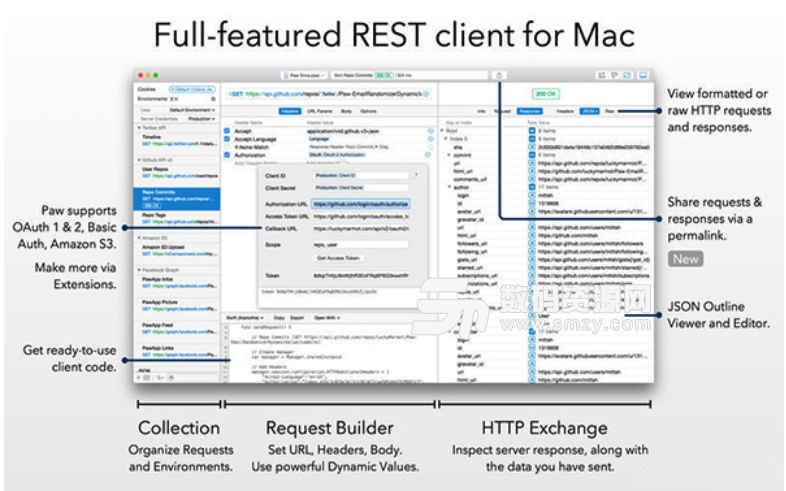Screen dimensions: 786x491
Task: Show the Raw response view
Action: click(610, 111)
